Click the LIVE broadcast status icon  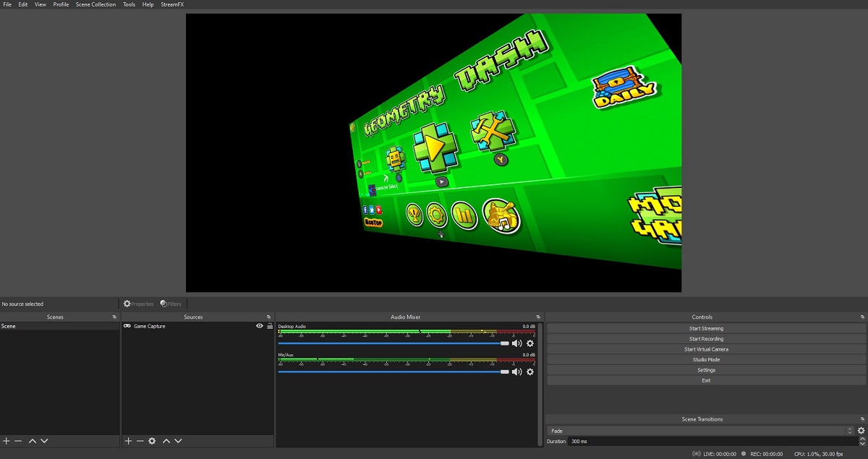[x=697, y=454]
